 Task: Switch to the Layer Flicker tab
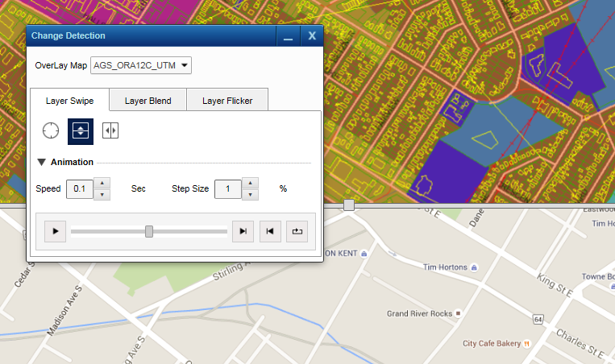click(x=226, y=101)
